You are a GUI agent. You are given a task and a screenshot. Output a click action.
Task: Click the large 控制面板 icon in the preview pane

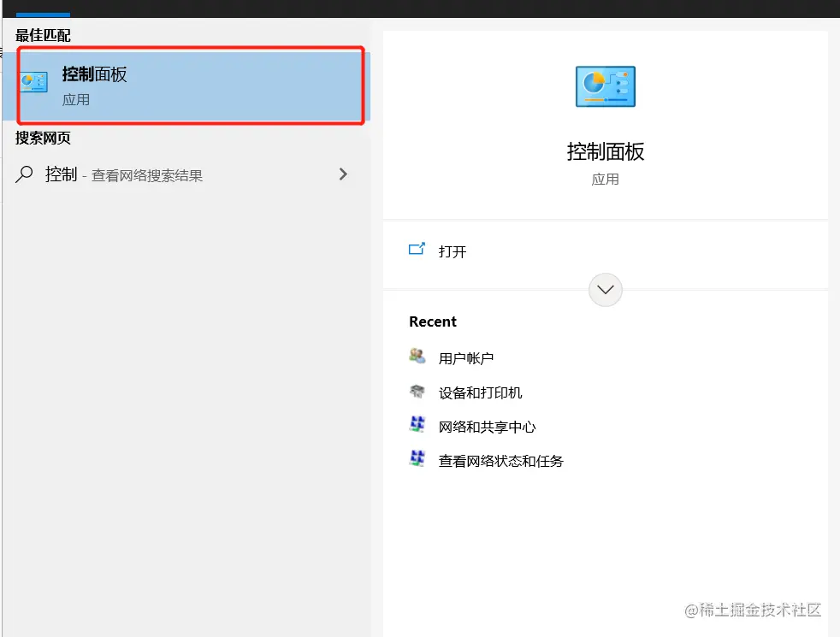[x=606, y=86]
